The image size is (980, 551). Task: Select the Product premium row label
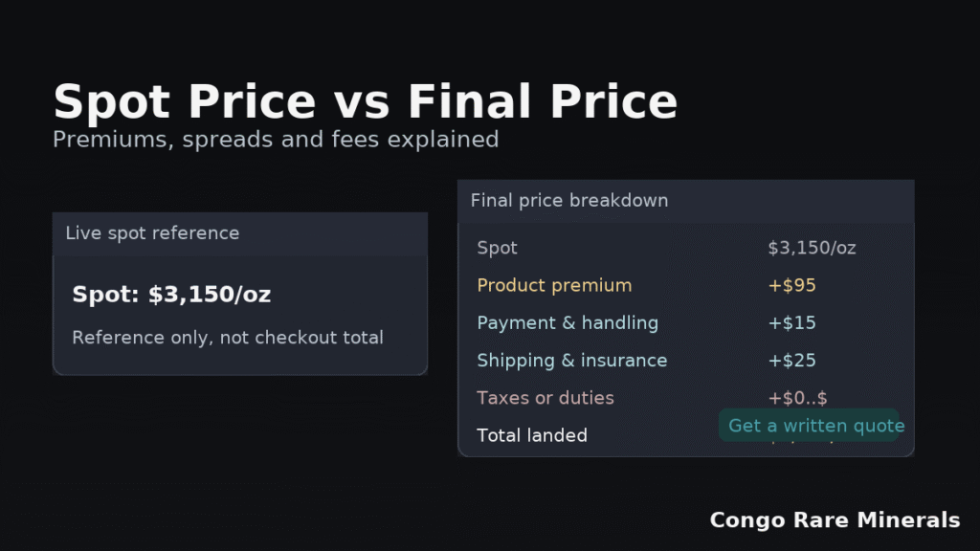(x=554, y=285)
